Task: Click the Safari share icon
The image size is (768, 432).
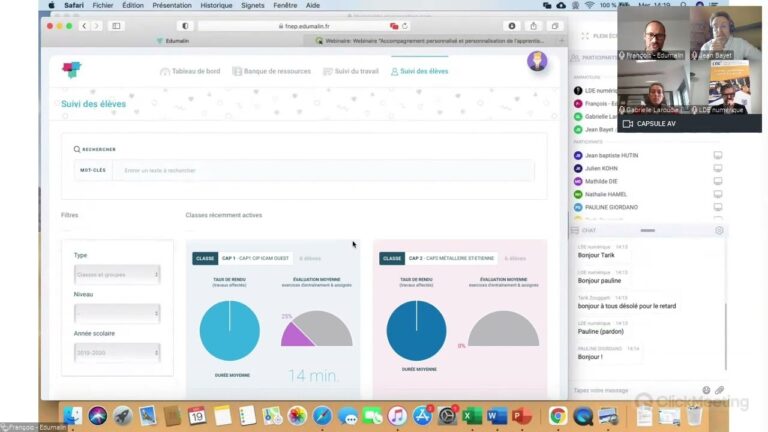Action: tap(533, 26)
